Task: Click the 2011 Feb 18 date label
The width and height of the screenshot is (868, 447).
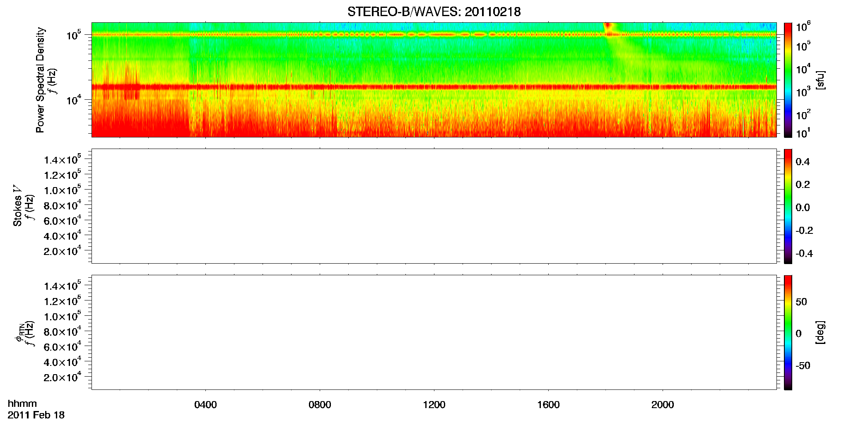Action: click(36, 415)
